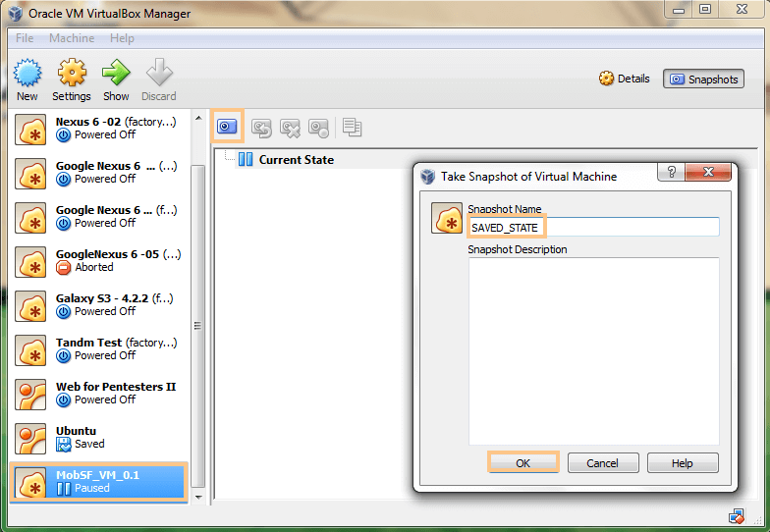Click Take Snapshot camera icon
The image size is (770, 532).
pyautogui.click(x=227, y=127)
